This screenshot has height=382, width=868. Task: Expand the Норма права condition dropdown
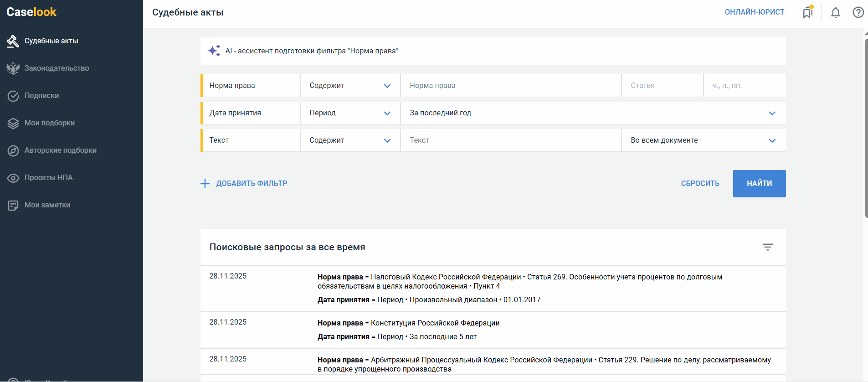pyautogui.click(x=350, y=86)
